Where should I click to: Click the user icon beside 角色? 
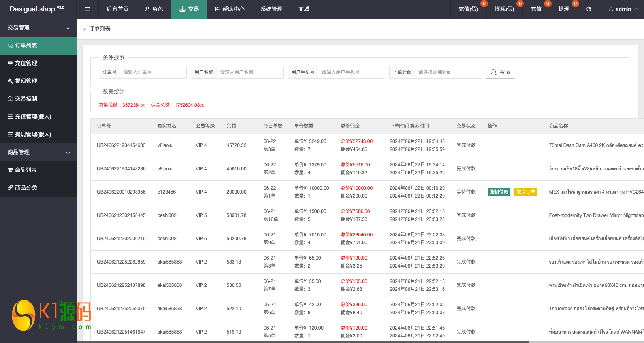147,9
